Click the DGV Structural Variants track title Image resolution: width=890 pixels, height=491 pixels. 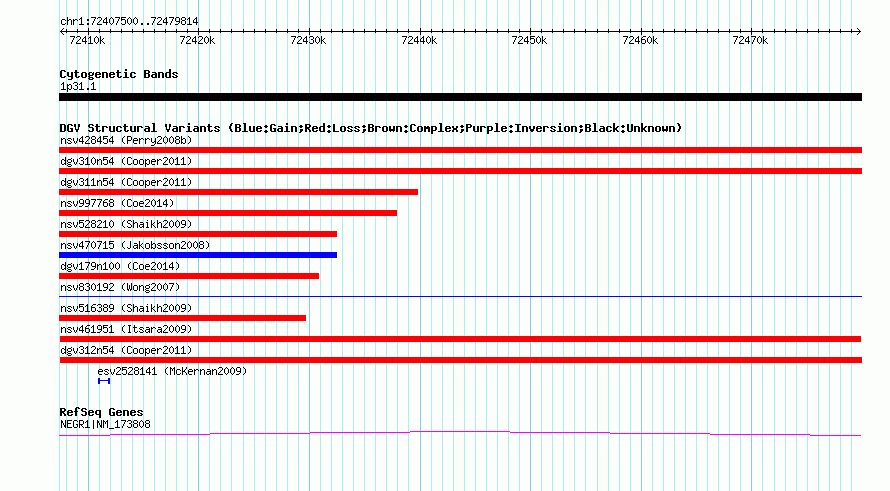pyautogui.click(x=370, y=128)
